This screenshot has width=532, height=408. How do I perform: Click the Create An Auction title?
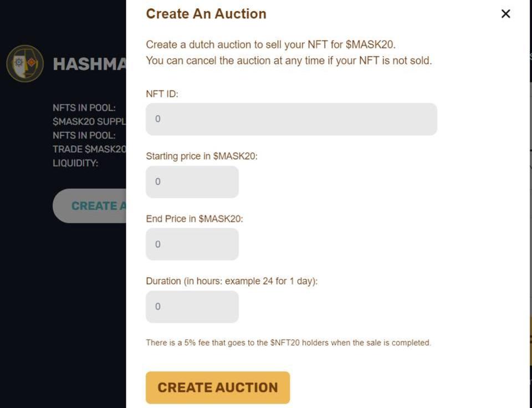[x=206, y=14]
